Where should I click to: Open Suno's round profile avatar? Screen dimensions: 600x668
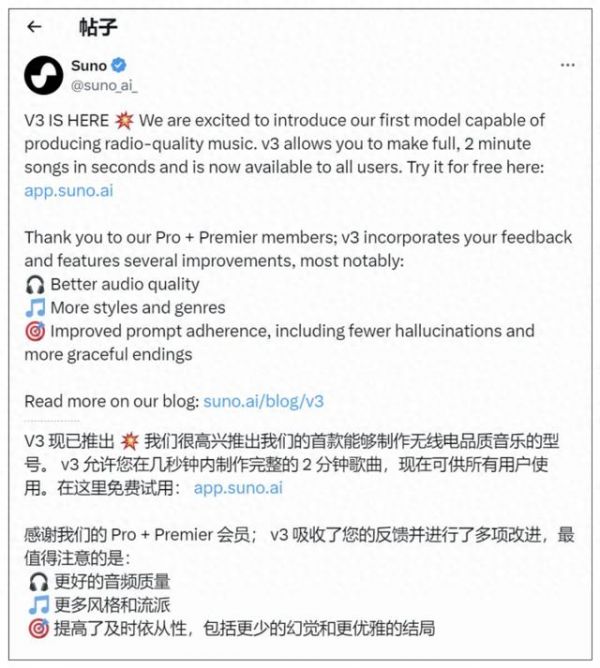click(x=43, y=75)
